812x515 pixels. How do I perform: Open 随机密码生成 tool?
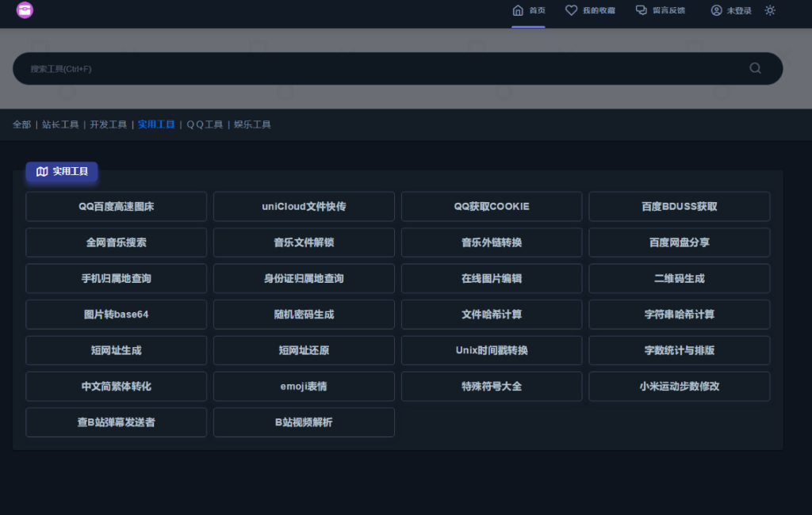point(304,315)
